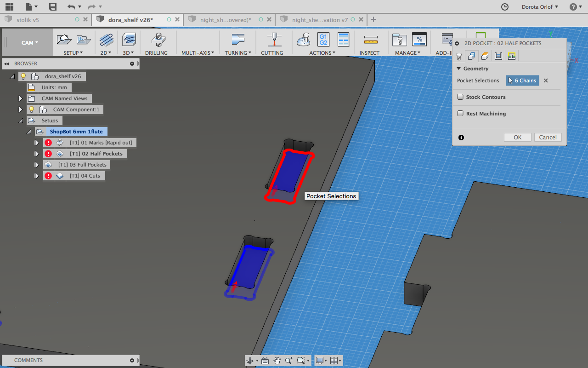The width and height of the screenshot is (588, 368).
Task: Expand the 03 Full Pockets operation
Action: (37, 165)
